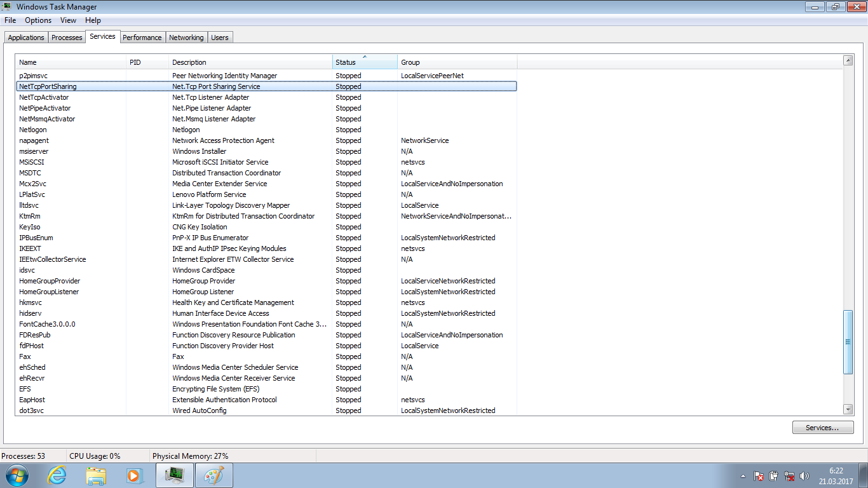Viewport: 868px width, 488px height.
Task: Select the NetTcpPortSharing service name
Action: click(48, 86)
